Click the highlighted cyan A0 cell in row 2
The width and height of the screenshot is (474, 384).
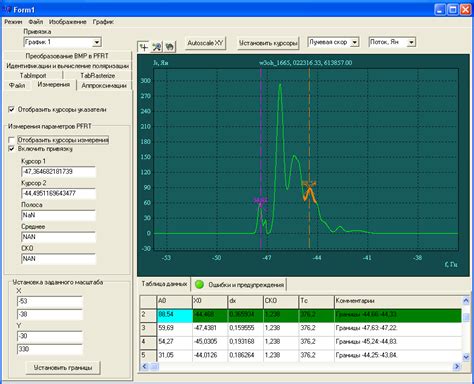coord(174,315)
